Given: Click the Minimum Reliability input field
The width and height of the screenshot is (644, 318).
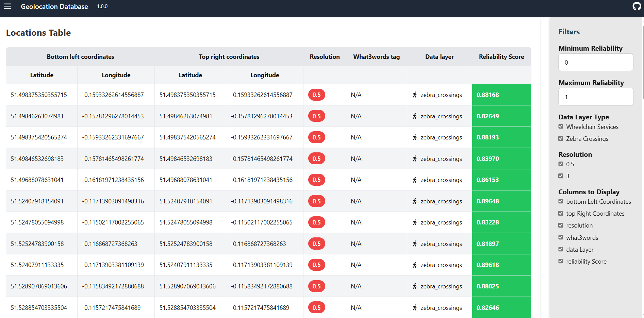Looking at the screenshot, I should (x=595, y=63).
